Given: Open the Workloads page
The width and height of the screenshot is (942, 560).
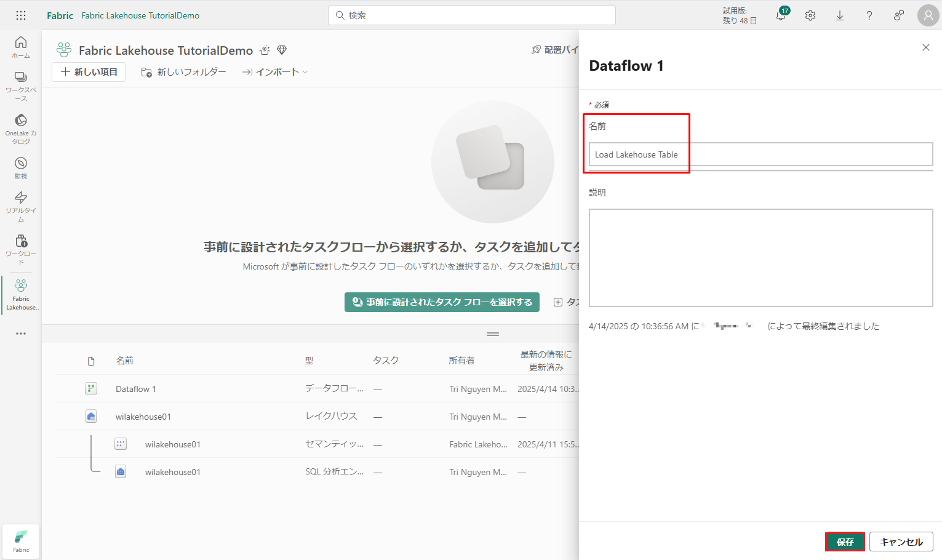Looking at the screenshot, I should point(21,249).
